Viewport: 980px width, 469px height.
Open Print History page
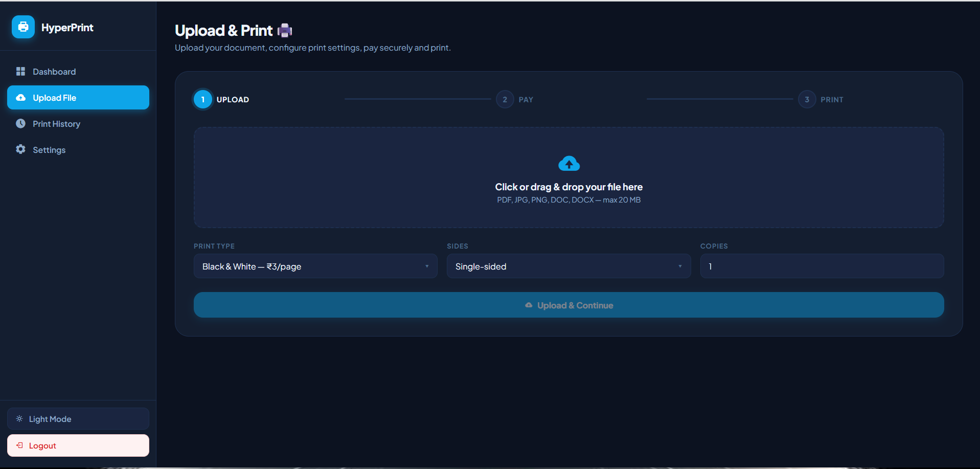point(78,124)
